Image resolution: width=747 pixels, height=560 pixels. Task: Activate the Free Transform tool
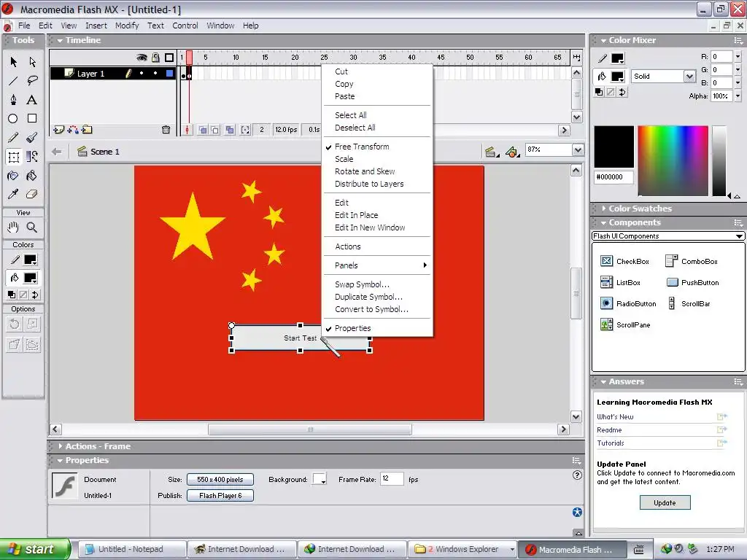13,157
